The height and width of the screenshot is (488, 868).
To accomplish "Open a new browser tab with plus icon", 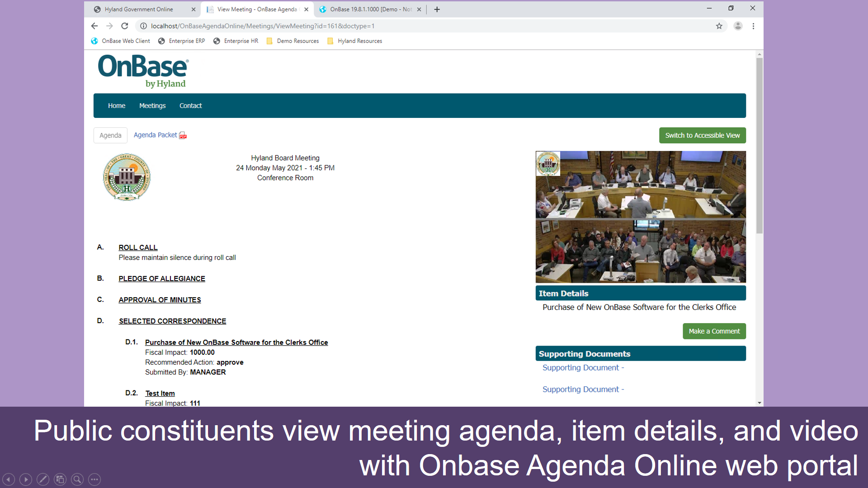I will point(437,9).
